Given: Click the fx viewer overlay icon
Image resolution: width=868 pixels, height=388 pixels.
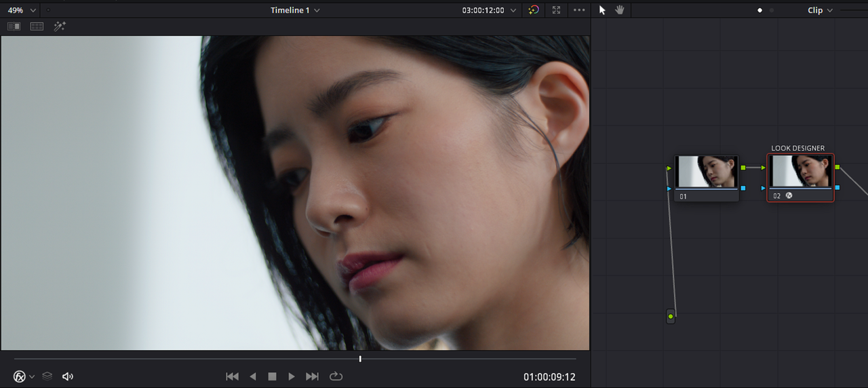Looking at the screenshot, I should [20, 376].
